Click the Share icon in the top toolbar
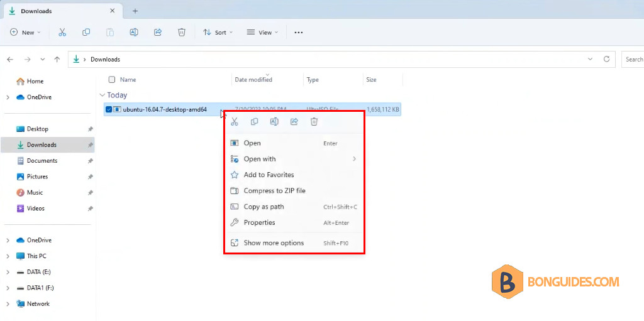This screenshot has height=321, width=644. (158, 33)
